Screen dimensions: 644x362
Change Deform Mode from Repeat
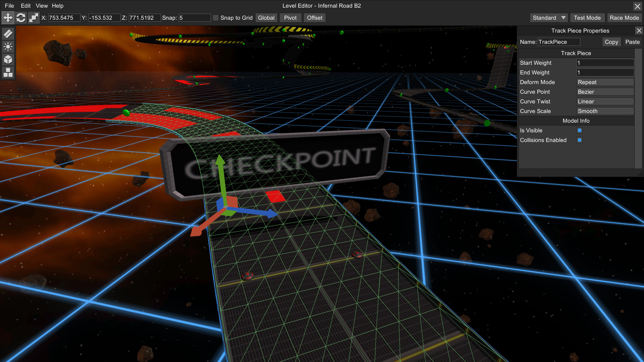(605, 82)
